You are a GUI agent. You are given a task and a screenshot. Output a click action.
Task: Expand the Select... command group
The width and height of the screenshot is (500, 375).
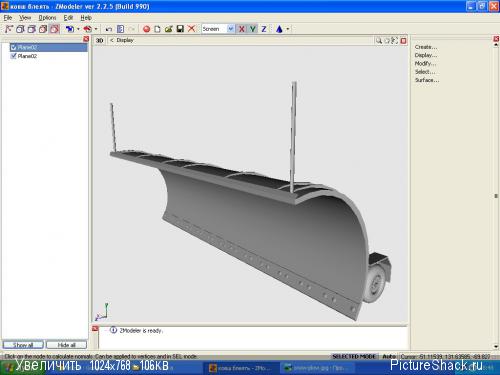425,72
